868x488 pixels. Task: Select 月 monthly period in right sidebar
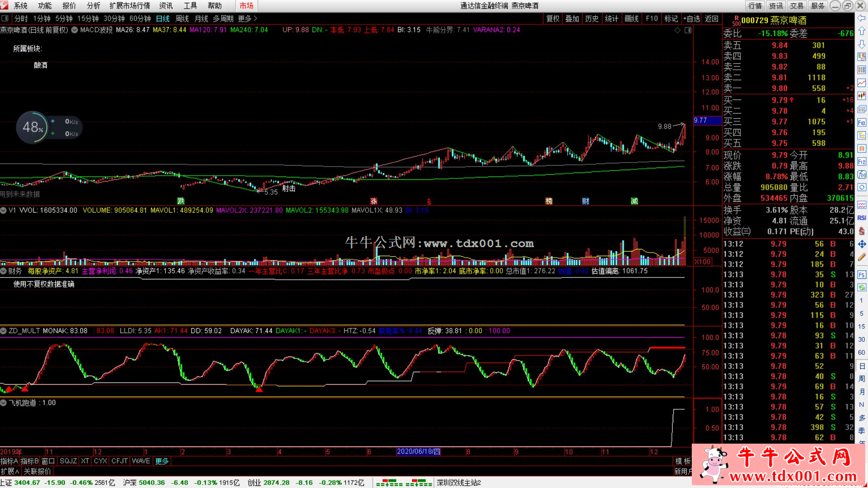pyautogui.click(x=862, y=392)
